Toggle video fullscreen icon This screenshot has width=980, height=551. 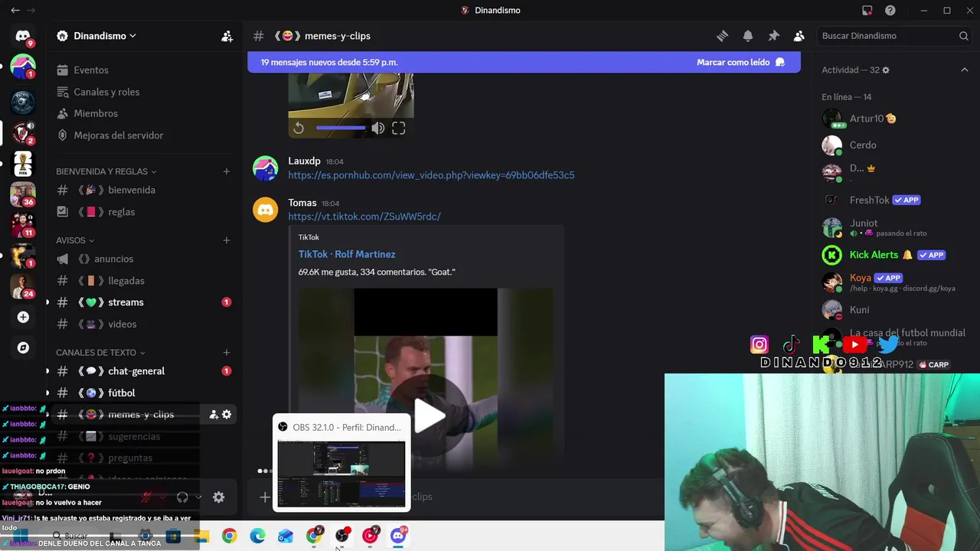pos(399,129)
